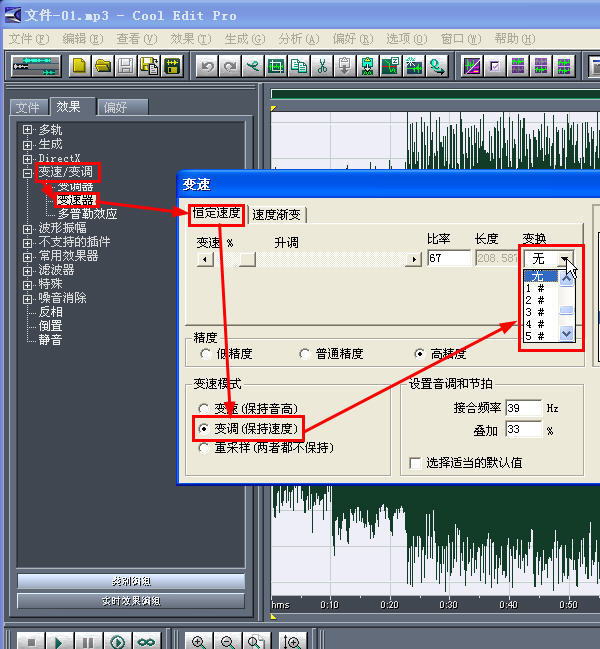Viewport: 600px width, 649px height.
Task: Choose 变速(保持音高) mode
Action: click(x=203, y=409)
